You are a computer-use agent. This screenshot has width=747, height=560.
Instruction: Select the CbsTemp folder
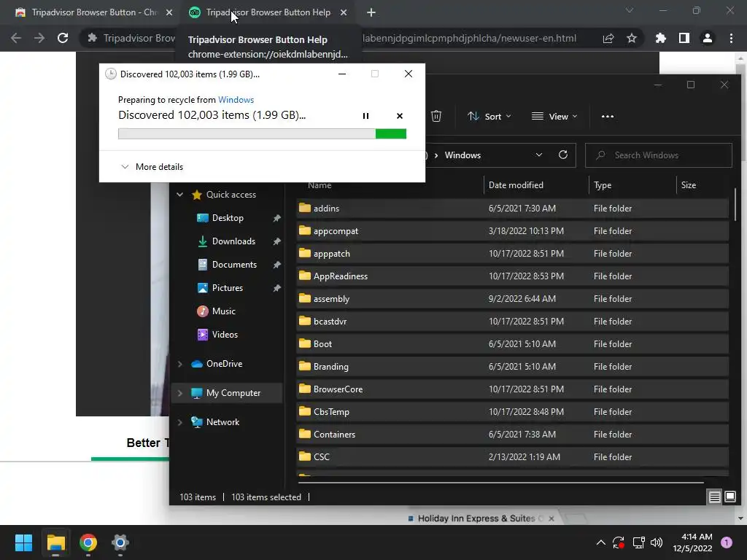(x=512, y=412)
